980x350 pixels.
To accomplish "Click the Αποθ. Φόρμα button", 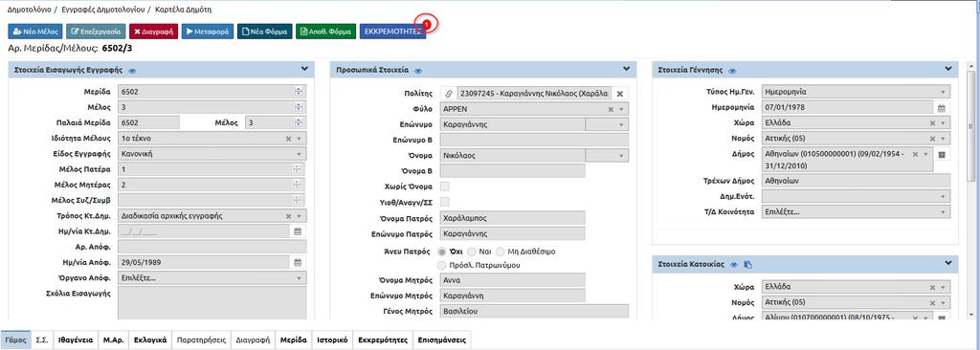I will (x=325, y=32).
